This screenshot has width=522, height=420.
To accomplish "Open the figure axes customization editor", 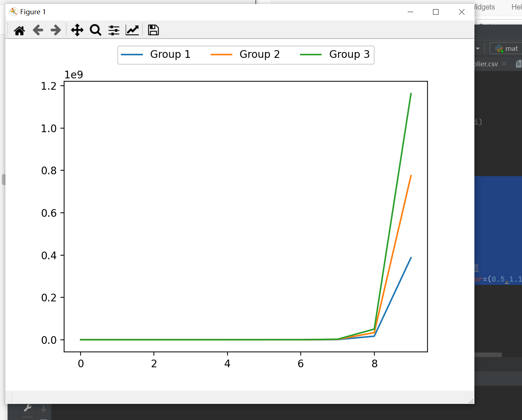I will [x=132, y=30].
